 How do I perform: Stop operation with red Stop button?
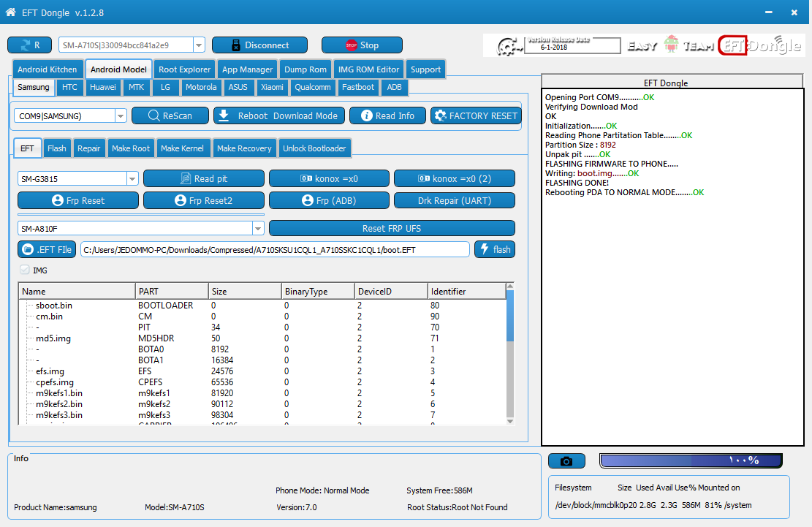pos(362,45)
